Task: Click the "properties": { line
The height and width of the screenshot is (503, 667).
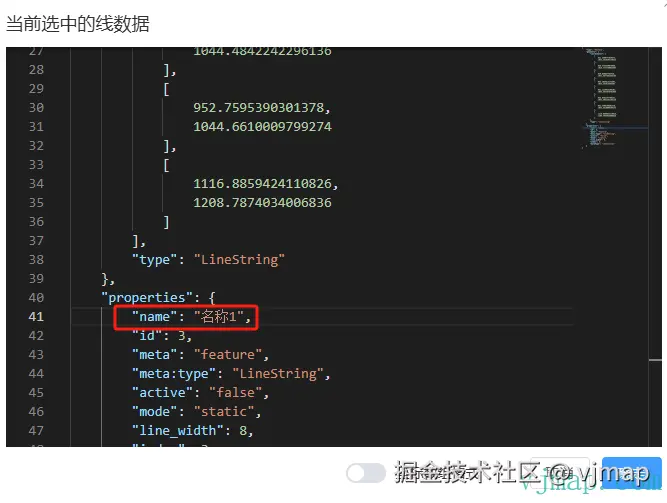Action: click(158, 297)
